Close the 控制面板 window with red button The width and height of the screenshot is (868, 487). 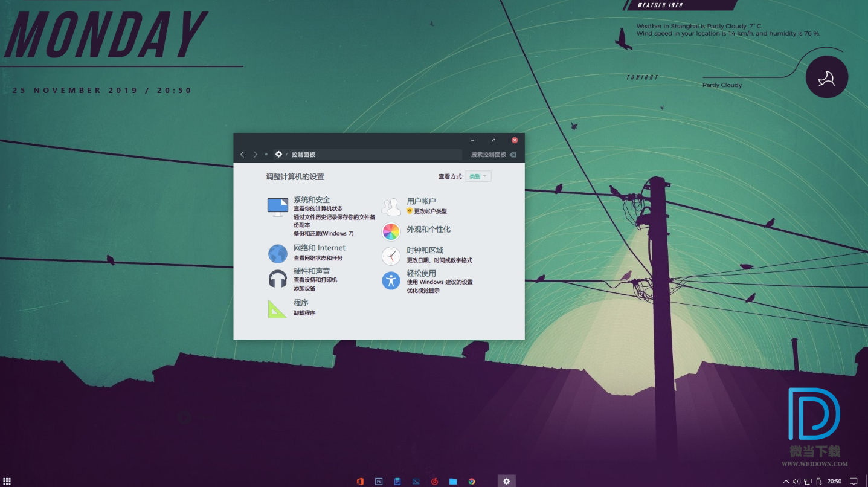coord(515,140)
